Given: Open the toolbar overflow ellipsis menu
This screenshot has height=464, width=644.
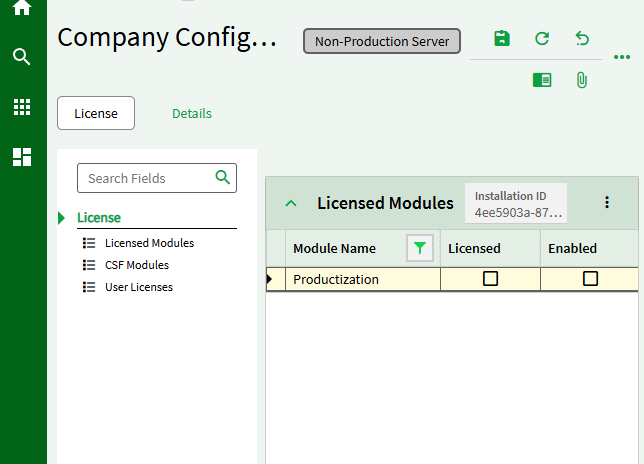Looking at the screenshot, I should click(621, 57).
